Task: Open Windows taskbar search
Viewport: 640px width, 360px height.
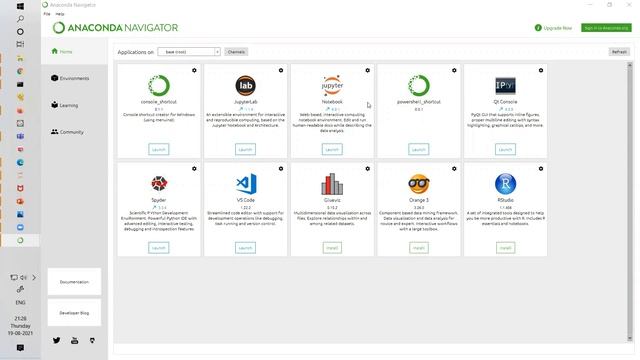Action: (20, 19)
